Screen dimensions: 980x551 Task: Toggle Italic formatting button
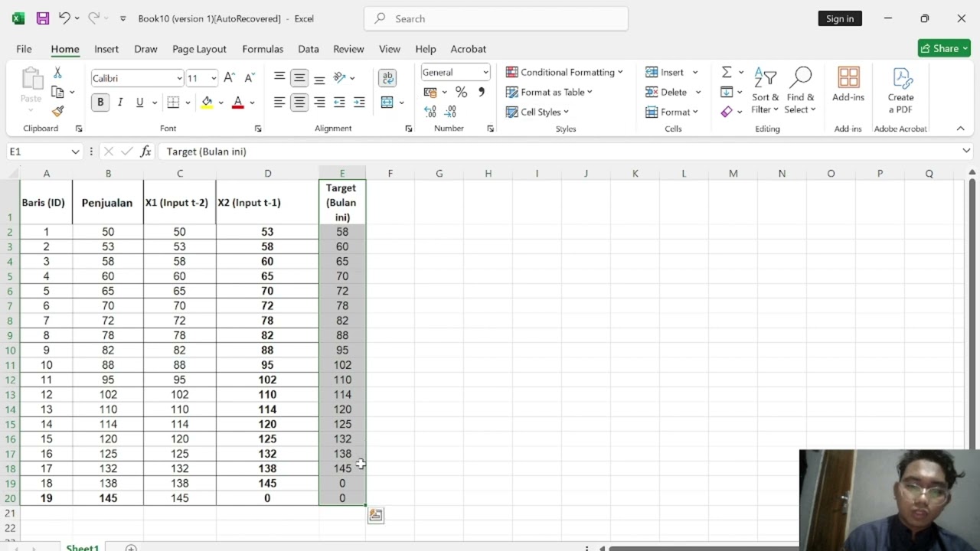tap(120, 102)
